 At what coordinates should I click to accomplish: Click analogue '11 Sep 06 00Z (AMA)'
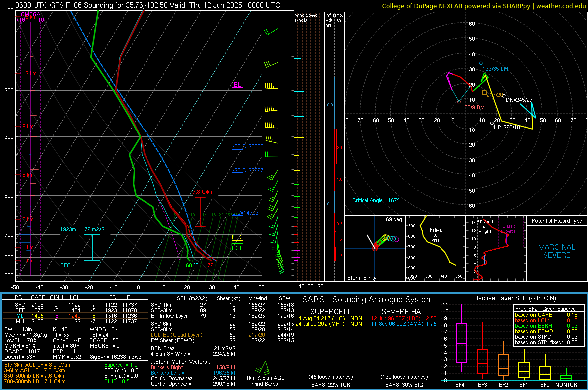(397, 324)
